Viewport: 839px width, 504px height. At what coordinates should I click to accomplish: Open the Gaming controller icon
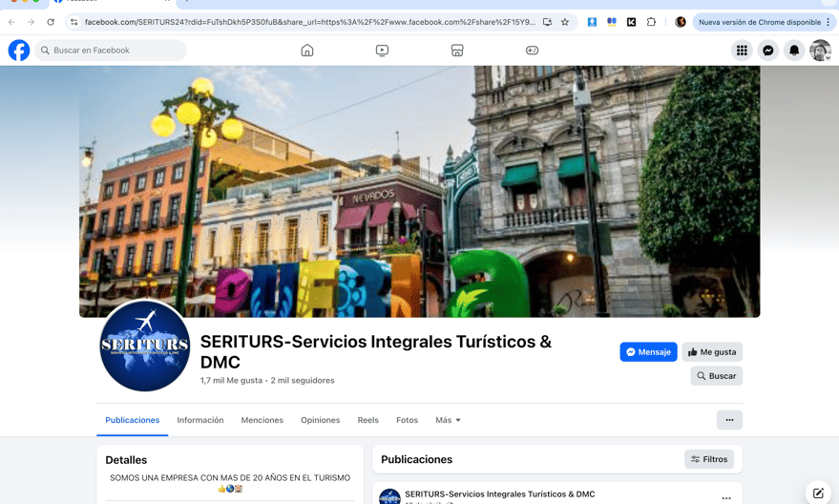pyautogui.click(x=532, y=51)
